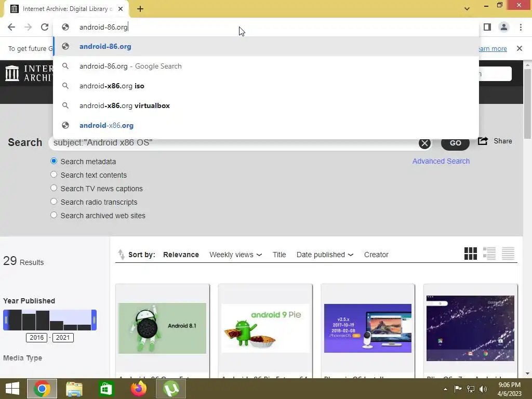Image resolution: width=532 pixels, height=399 pixels.
Task: Click the 2021 end year field
Action: 63,338
